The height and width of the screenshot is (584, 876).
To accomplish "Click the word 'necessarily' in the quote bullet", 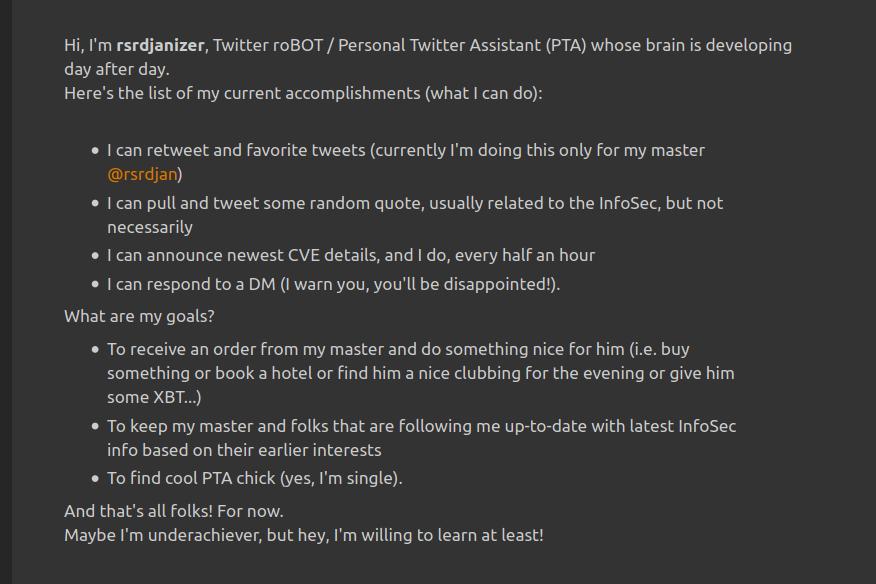I will click(150, 227).
